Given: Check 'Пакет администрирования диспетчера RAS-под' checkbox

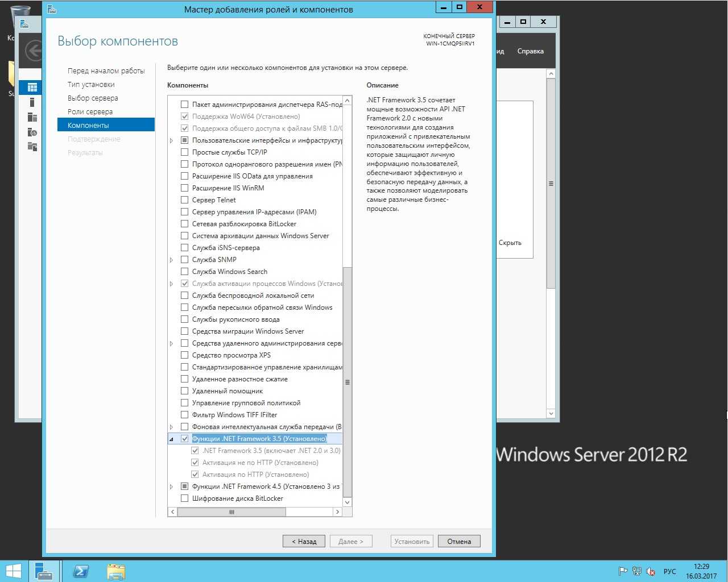Looking at the screenshot, I should pos(184,105).
